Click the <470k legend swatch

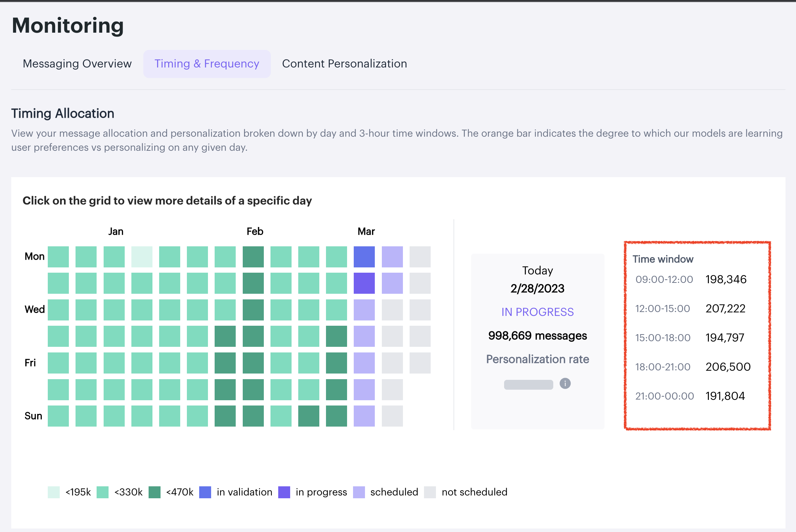pos(154,492)
